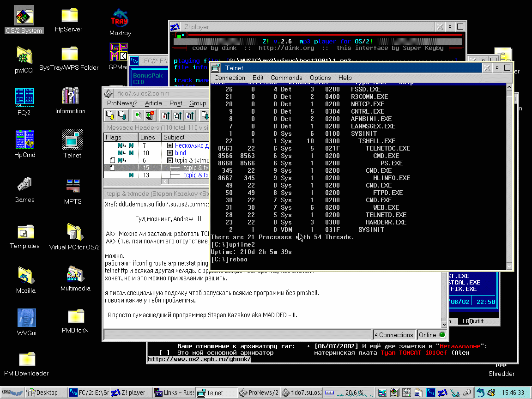Sort message headers by Lines column
This screenshot has width=532, height=399.
click(x=150, y=137)
